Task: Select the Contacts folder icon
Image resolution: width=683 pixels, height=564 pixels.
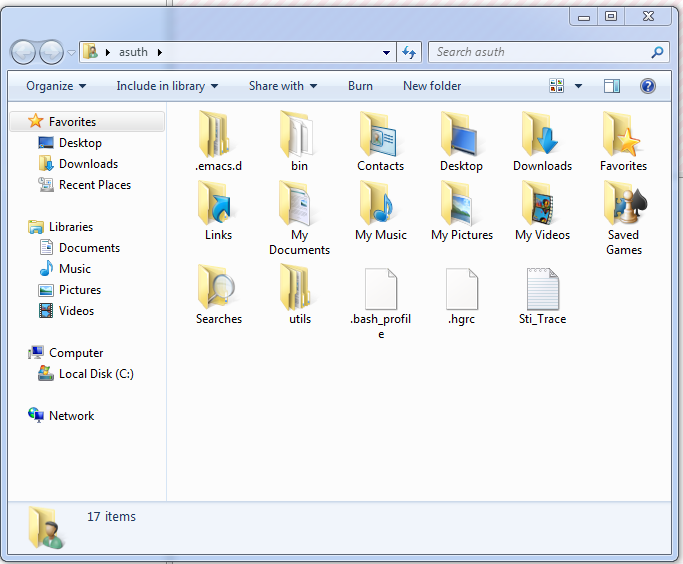Action: pos(380,135)
